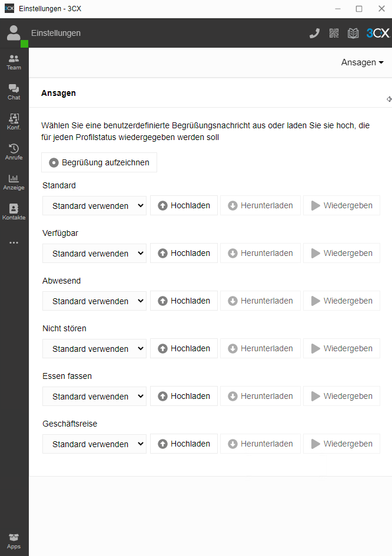Click the three dots more menu

(14, 242)
